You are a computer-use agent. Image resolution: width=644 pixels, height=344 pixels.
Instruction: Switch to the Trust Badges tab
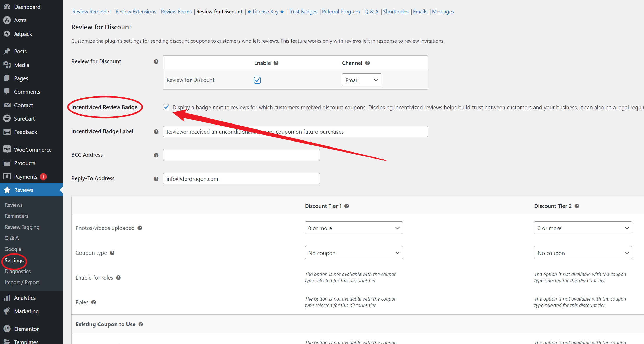(x=303, y=12)
